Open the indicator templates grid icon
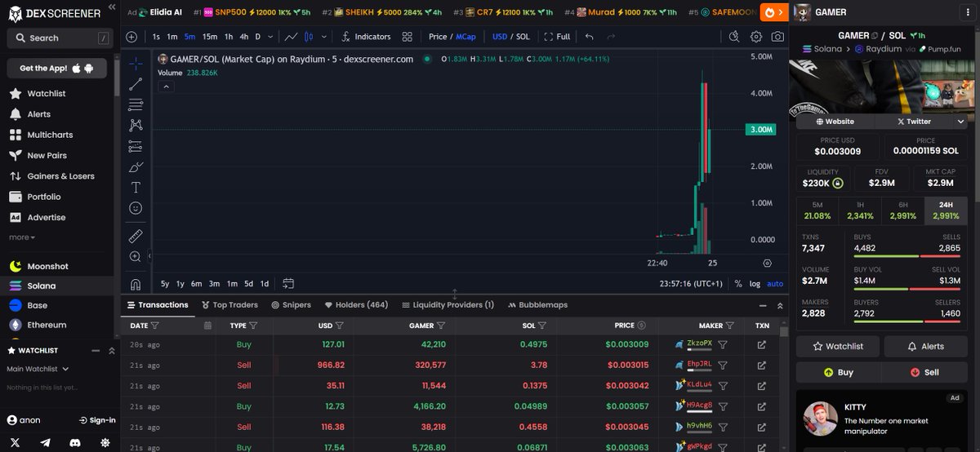Viewport: 980px width, 452px height. point(408,37)
